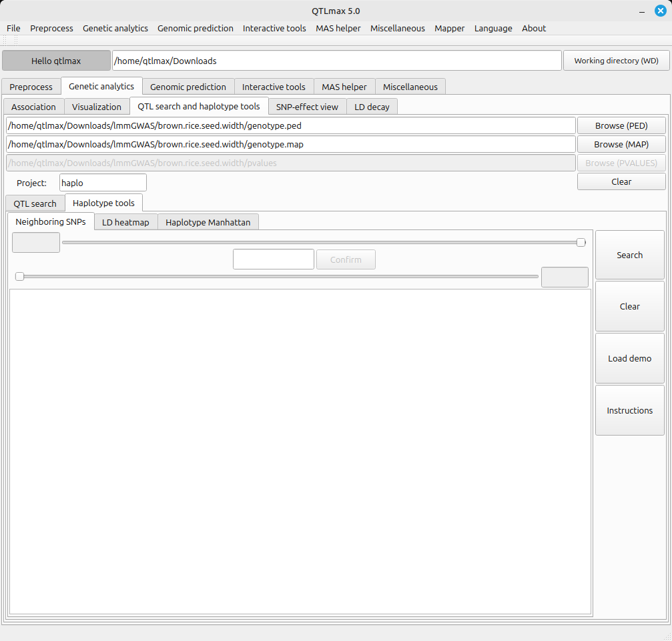Click the upper slider handle at right end
The width and height of the screenshot is (672, 641).
581,243
